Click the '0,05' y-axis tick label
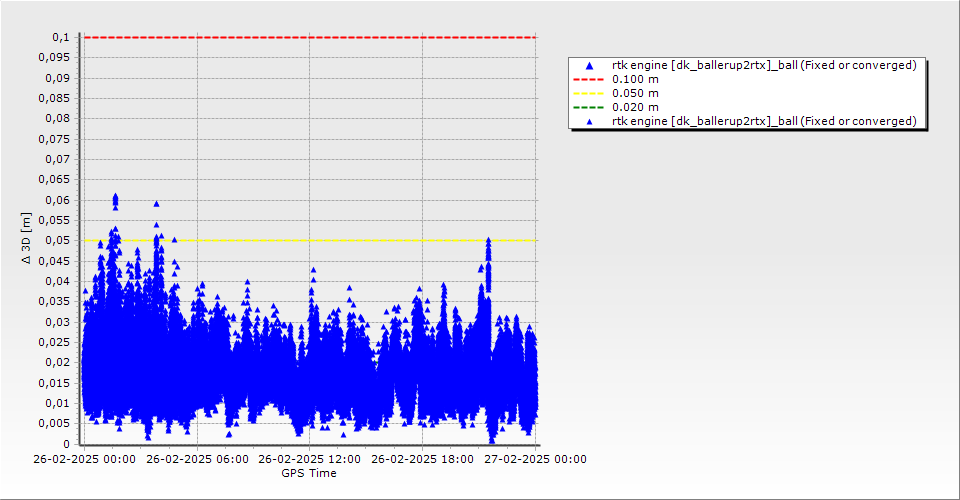 [x=58, y=241]
